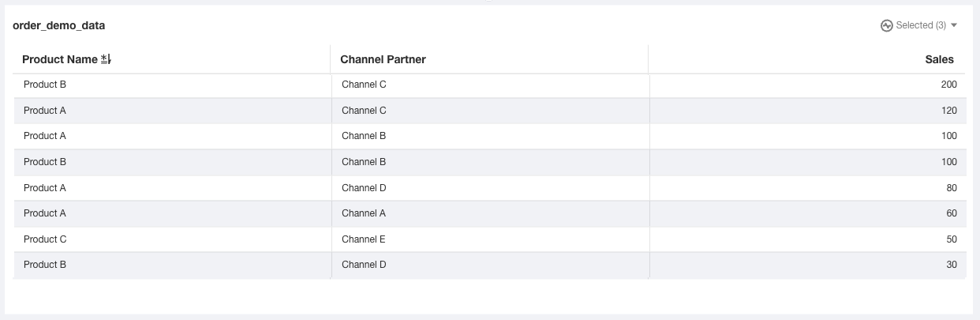Screen dimensions: 980x320
Task: Click the sales value 50
Action: click(951, 239)
